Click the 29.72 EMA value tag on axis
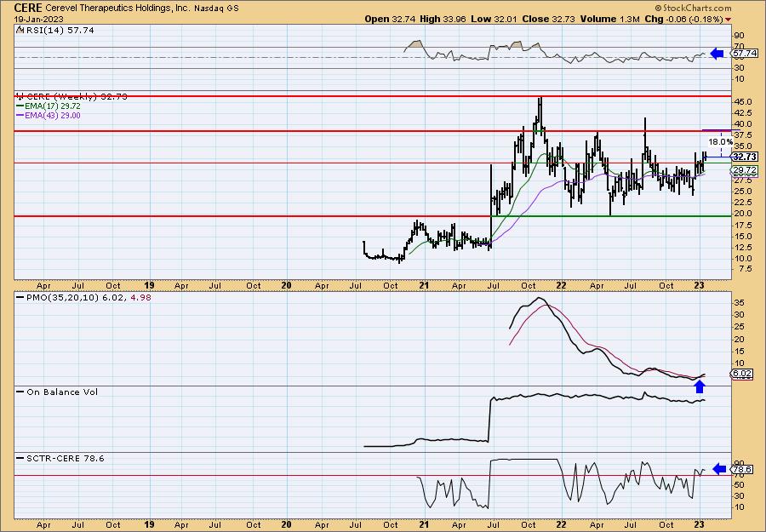The width and height of the screenshot is (766, 532). pos(745,170)
